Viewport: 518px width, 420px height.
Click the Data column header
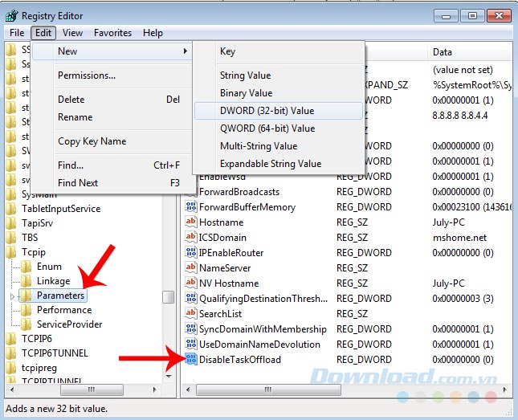443,52
